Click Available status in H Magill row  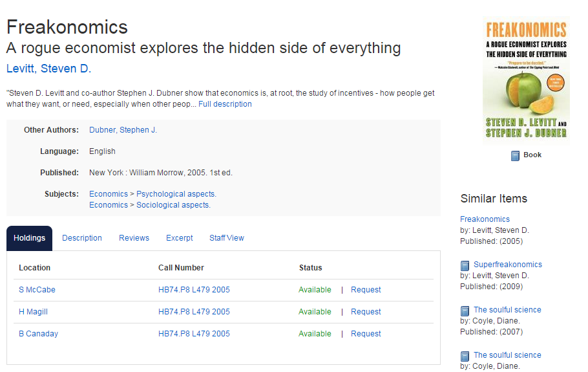(x=315, y=312)
